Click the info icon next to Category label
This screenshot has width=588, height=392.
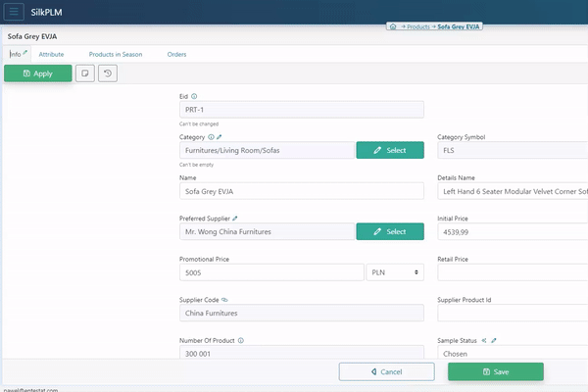(x=211, y=137)
